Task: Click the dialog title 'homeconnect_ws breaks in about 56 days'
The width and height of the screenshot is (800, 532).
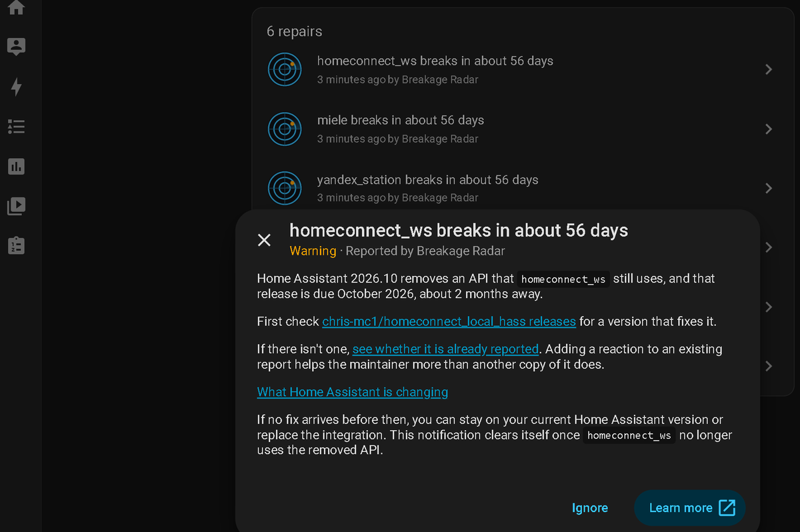Action: point(459,231)
